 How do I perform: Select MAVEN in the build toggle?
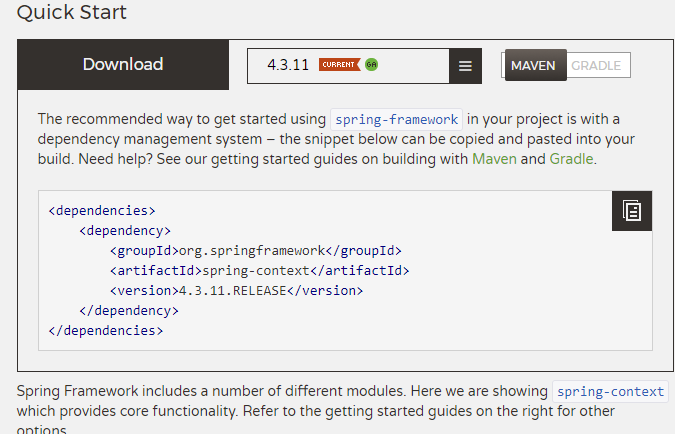tap(534, 65)
